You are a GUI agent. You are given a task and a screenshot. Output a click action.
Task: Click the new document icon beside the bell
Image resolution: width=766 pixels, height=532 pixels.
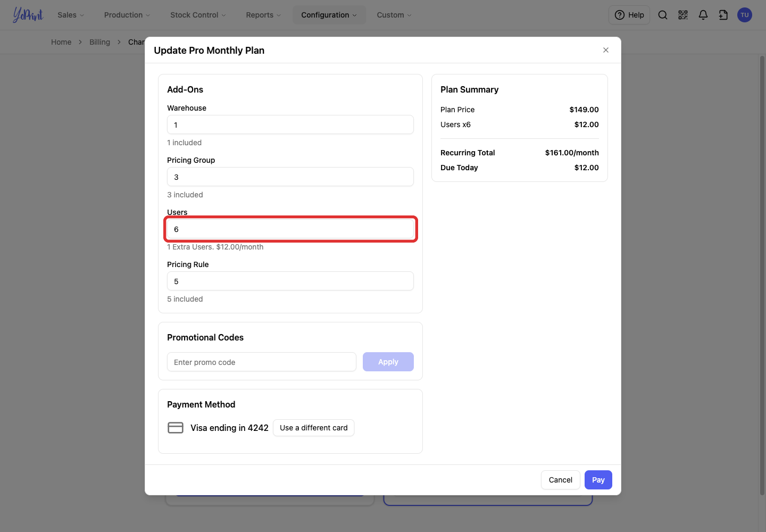723,15
